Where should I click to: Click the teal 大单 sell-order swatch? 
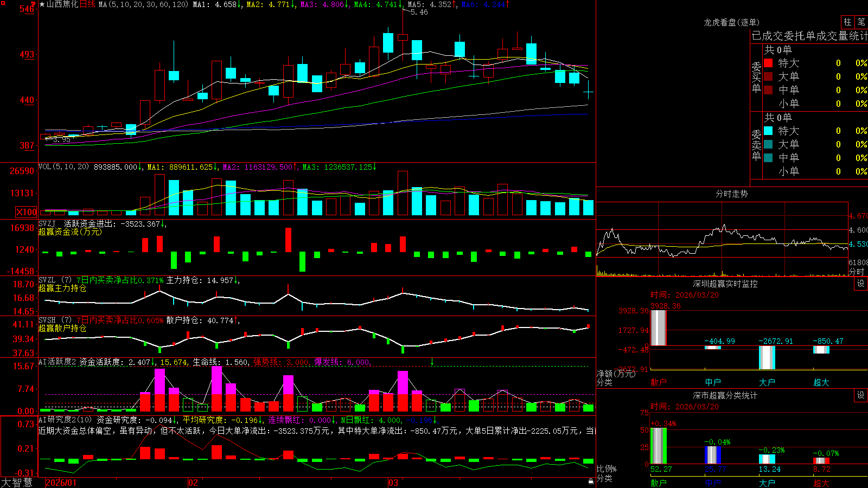(x=768, y=144)
